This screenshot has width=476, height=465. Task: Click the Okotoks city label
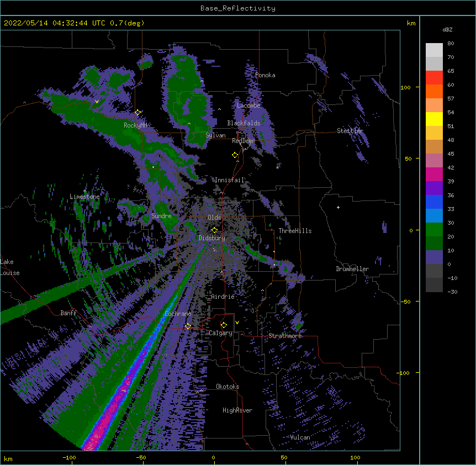click(228, 387)
